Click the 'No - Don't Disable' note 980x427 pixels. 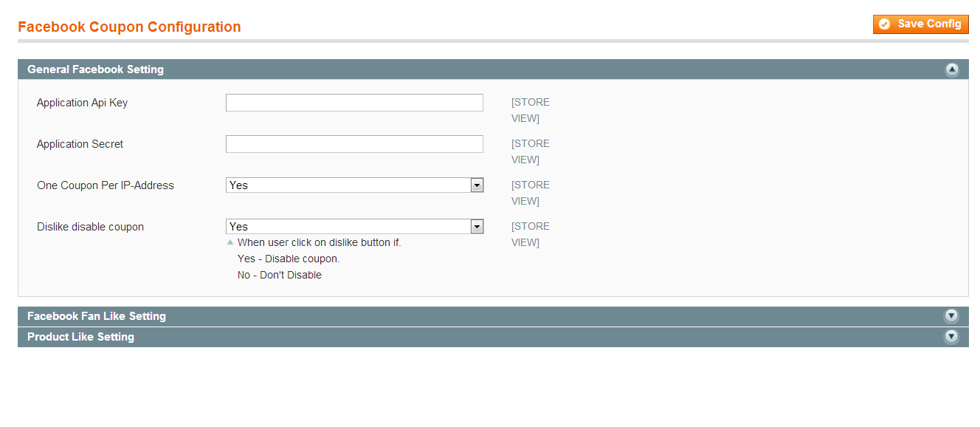(280, 275)
